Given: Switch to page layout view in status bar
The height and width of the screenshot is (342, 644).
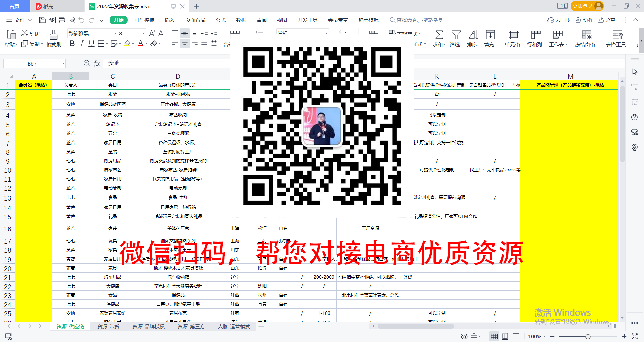Looking at the screenshot, I should (505, 336).
